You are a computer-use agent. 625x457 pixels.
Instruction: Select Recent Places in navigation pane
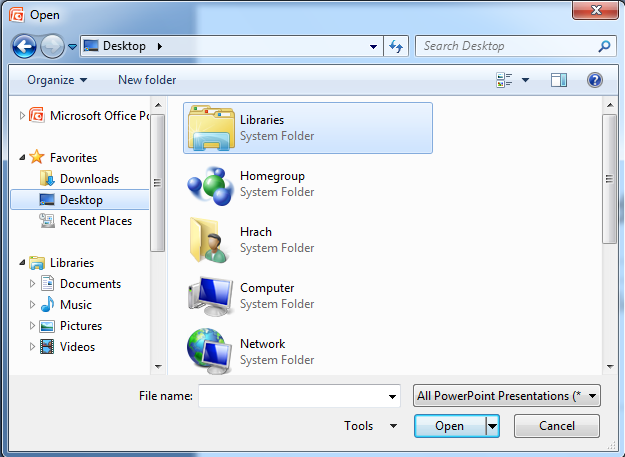[95, 221]
